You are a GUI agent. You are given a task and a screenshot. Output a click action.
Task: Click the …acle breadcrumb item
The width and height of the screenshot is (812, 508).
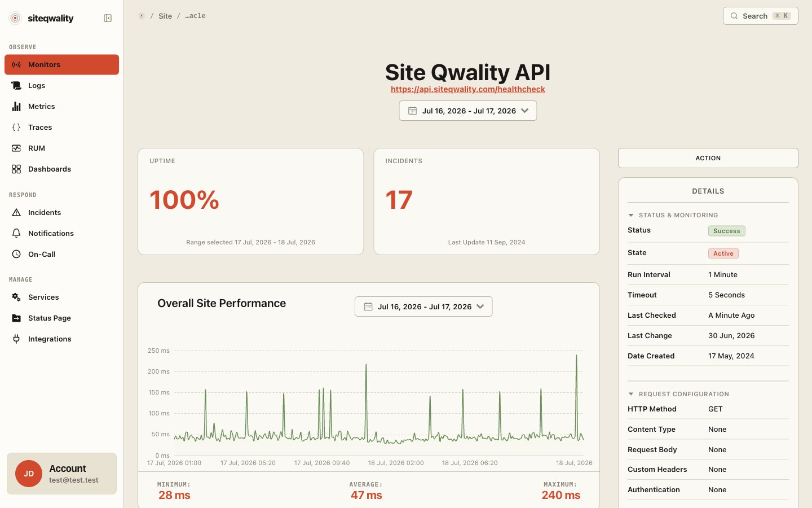[x=195, y=16]
